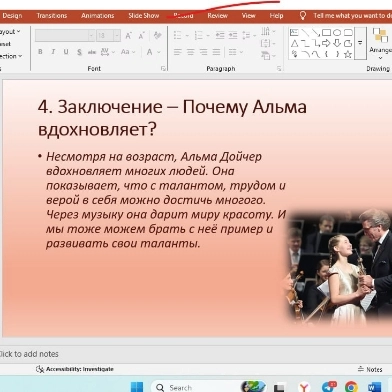The width and height of the screenshot is (392, 392).
Task: Open the Font name combo box
Action: (65, 35)
